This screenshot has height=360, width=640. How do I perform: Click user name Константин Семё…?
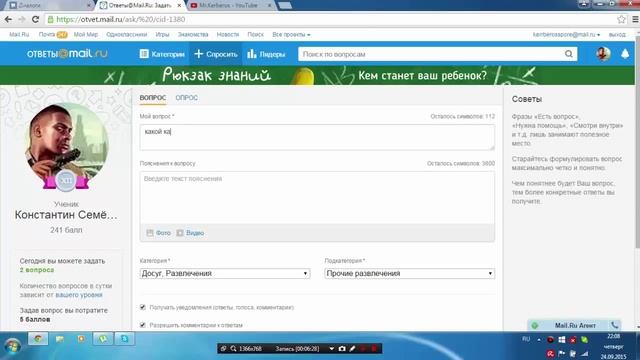pyautogui.click(x=66, y=215)
